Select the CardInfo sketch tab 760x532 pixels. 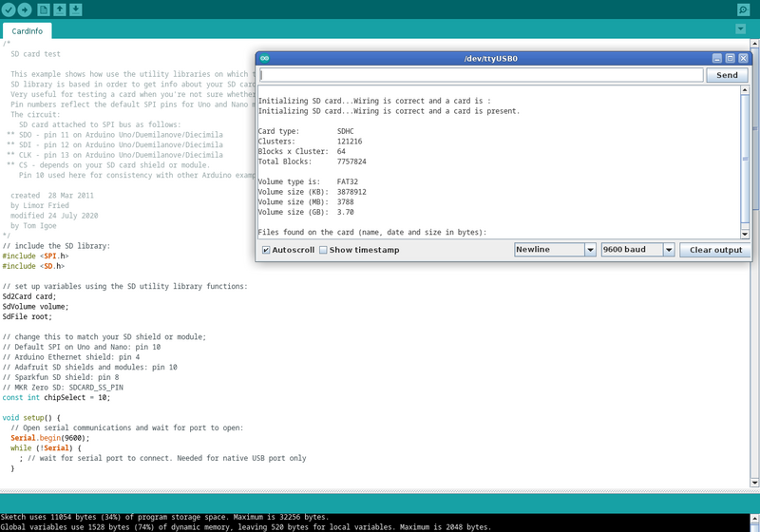pos(28,31)
